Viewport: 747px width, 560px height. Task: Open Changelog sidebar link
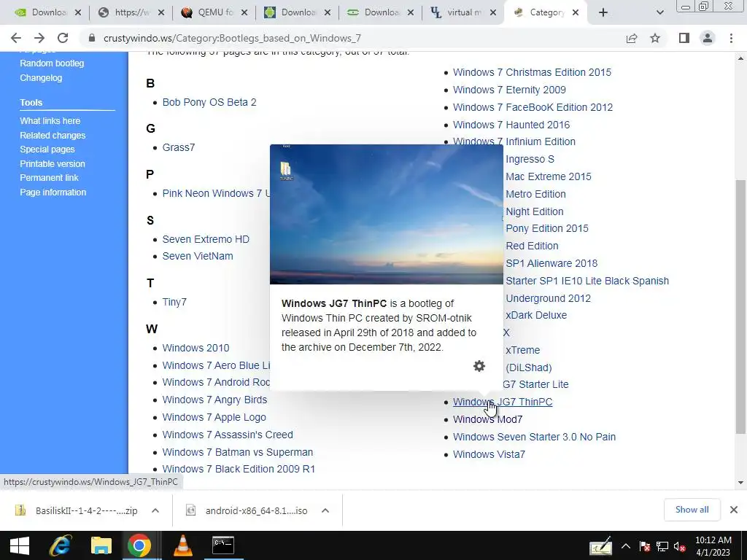41,77
